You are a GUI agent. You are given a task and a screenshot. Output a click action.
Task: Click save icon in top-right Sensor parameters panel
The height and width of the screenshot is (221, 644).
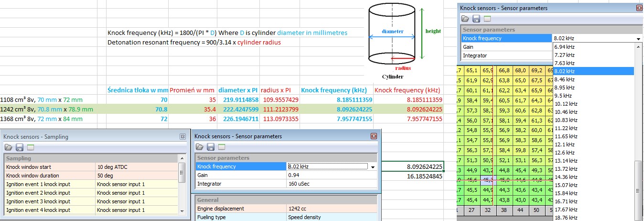click(476, 19)
